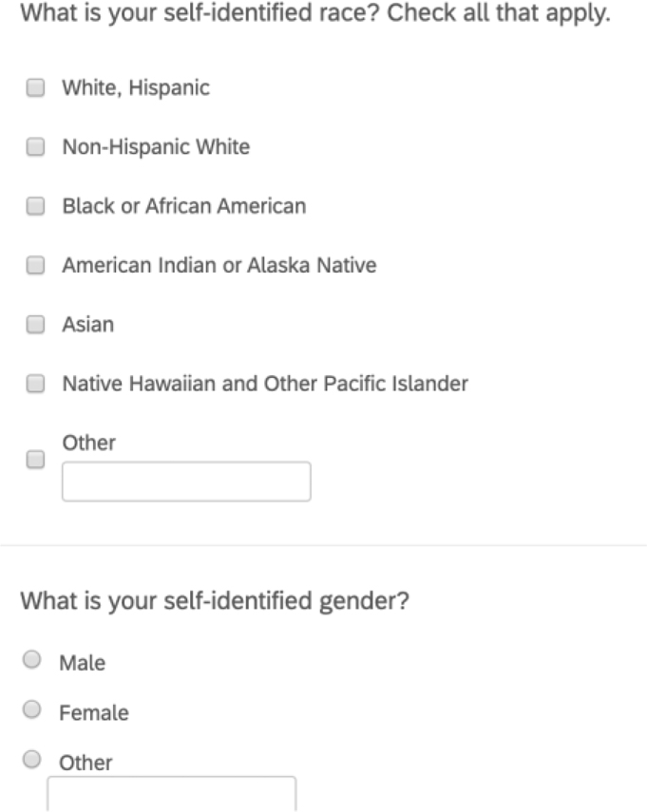The height and width of the screenshot is (812, 647).
Task: Click the "American Indian or Alaska Native" label
Action: coord(219,266)
